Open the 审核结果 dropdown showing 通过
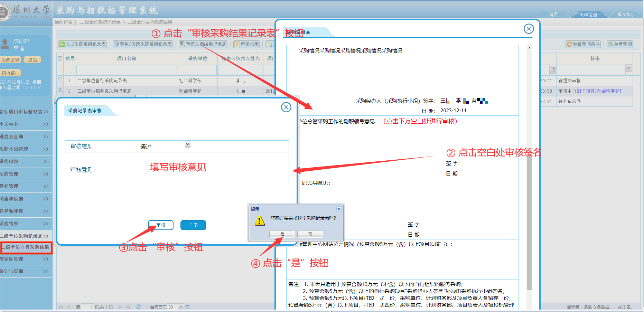 pos(188,145)
